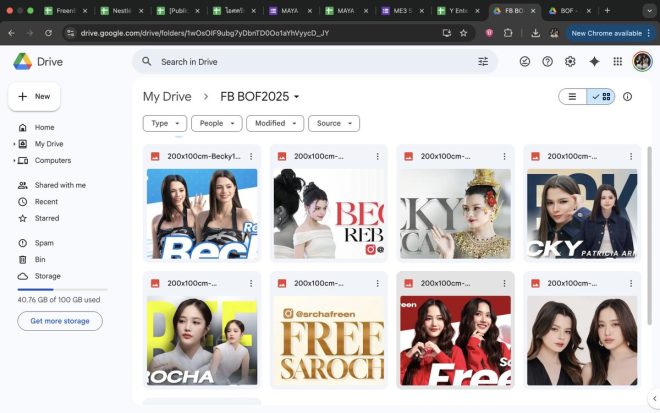Open advanced search filter options
The image size is (660, 413).
point(483,62)
